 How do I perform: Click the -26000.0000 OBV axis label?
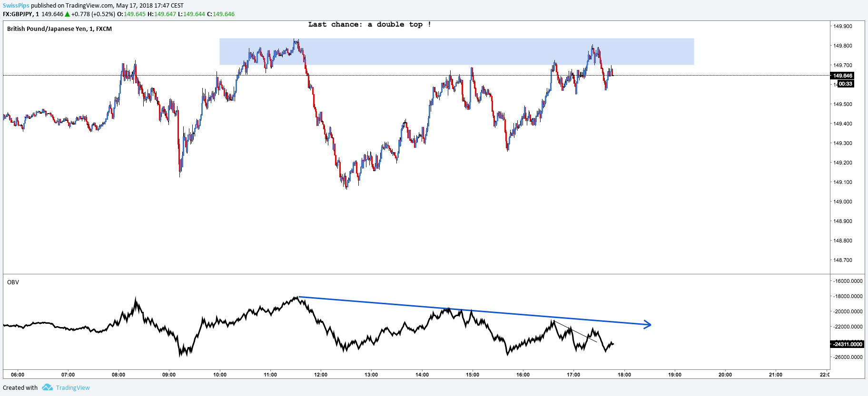[848, 357]
